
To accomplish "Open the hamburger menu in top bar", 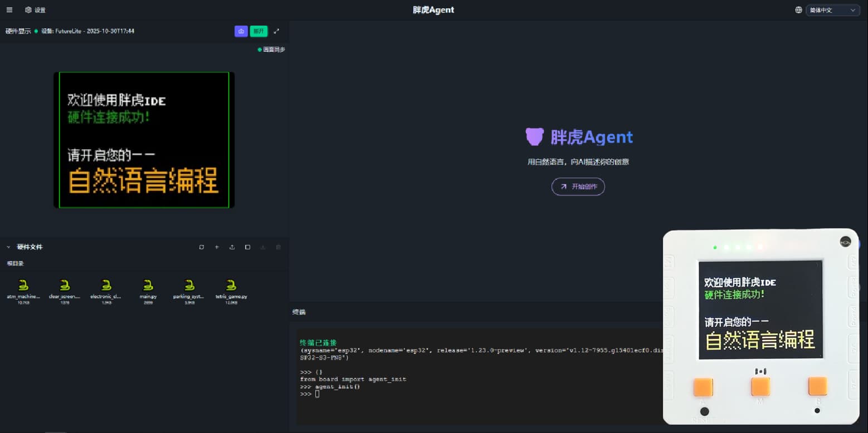I will point(9,10).
